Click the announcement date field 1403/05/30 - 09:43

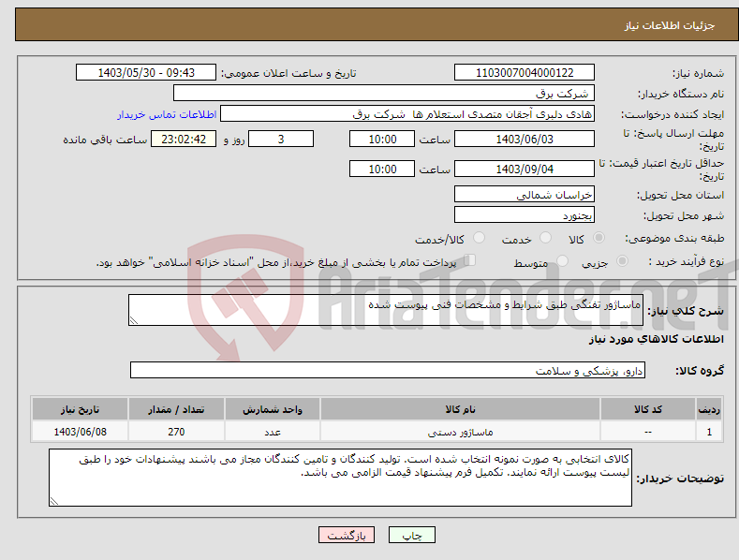pos(146,73)
